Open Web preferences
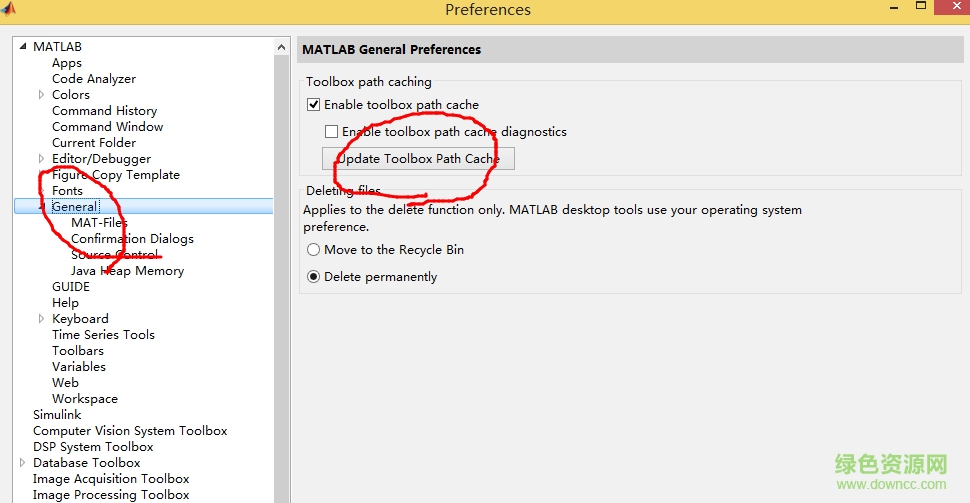Image resolution: width=970 pixels, height=503 pixels. click(x=66, y=383)
